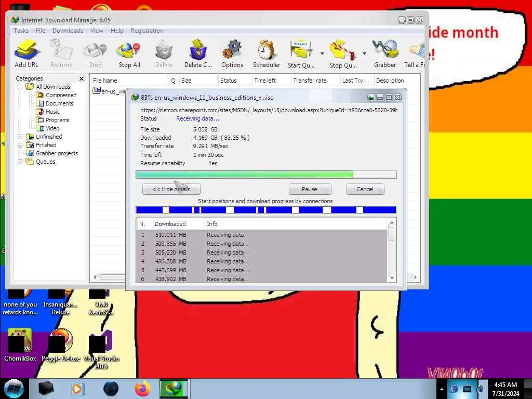
Task: Select Grabber projects in the tree
Action: 57,153
